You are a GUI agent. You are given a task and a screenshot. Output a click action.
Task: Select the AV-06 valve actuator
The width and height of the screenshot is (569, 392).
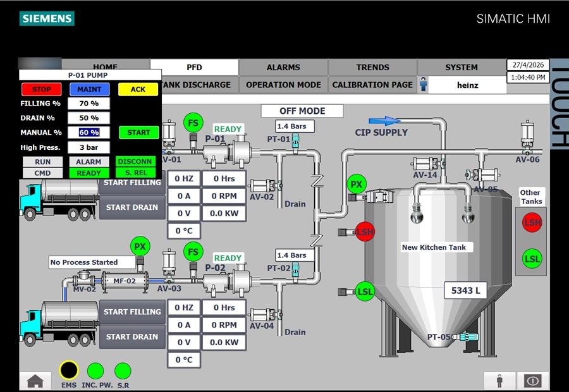pyautogui.click(x=527, y=137)
